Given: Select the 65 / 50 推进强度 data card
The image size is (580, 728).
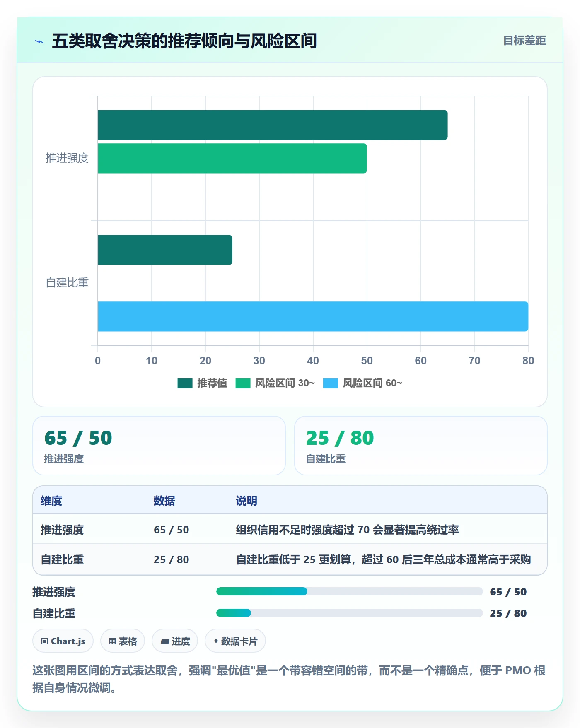Looking at the screenshot, I should tap(159, 446).
